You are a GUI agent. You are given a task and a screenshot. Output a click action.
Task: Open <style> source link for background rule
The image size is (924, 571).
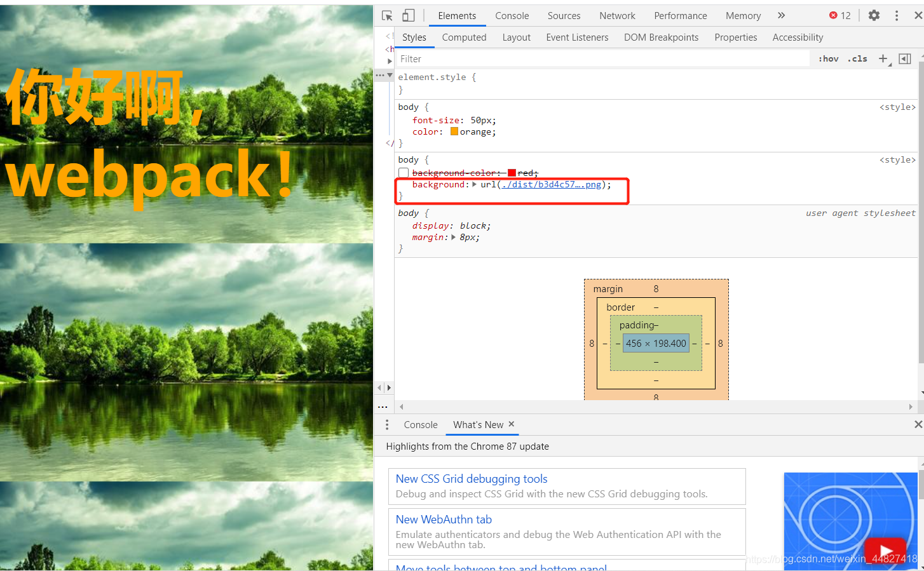point(897,159)
